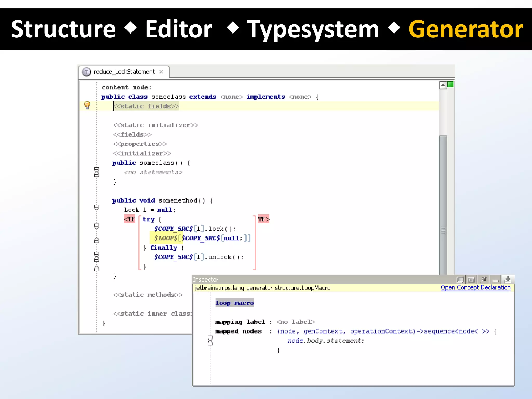This screenshot has height=399, width=532.
Task: Click the Generator heading in slide title
Action: (466, 29)
